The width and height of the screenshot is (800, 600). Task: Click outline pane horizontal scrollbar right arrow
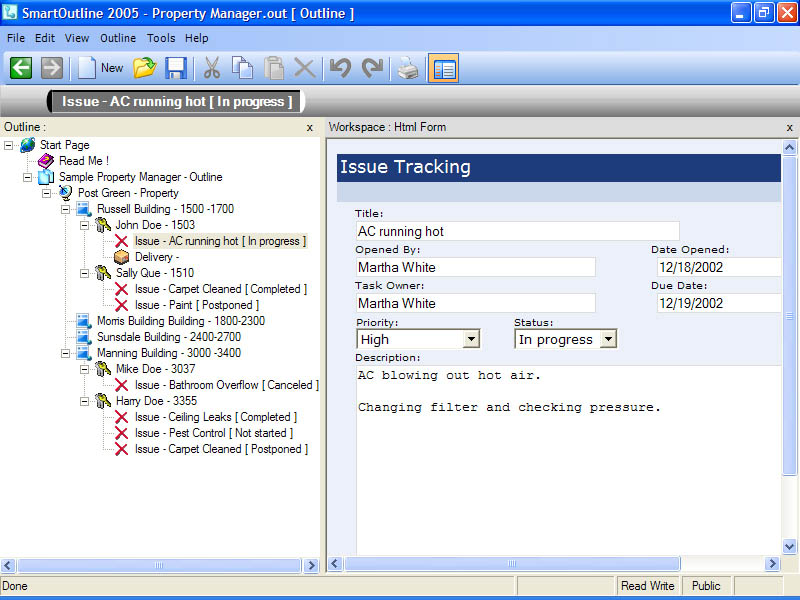(x=311, y=565)
